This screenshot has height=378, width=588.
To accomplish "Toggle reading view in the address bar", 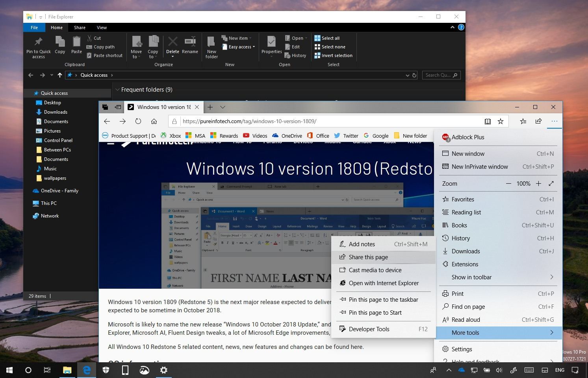I will 488,121.
